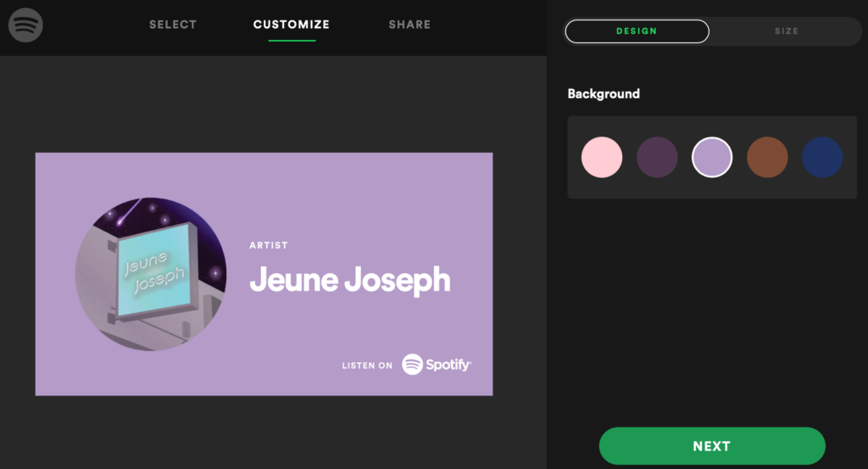Click the Spotify logo in the top bar
The height and width of the screenshot is (469, 868).
pos(25,25)
